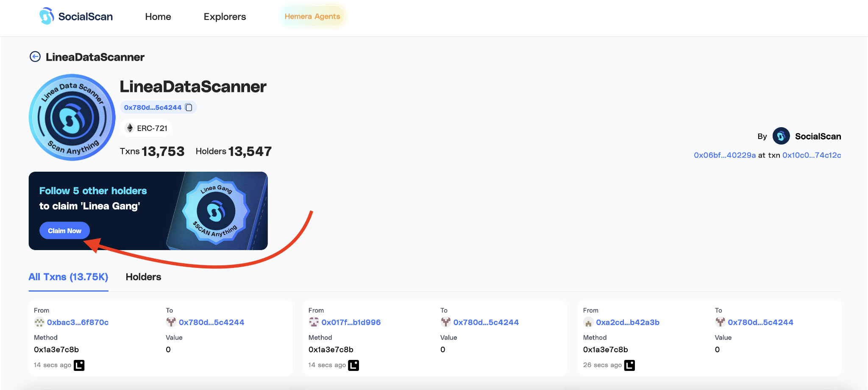The image size is (868, 390).
Task: Open sender address 0xbac3...6f870c
Action: point(78,322)
